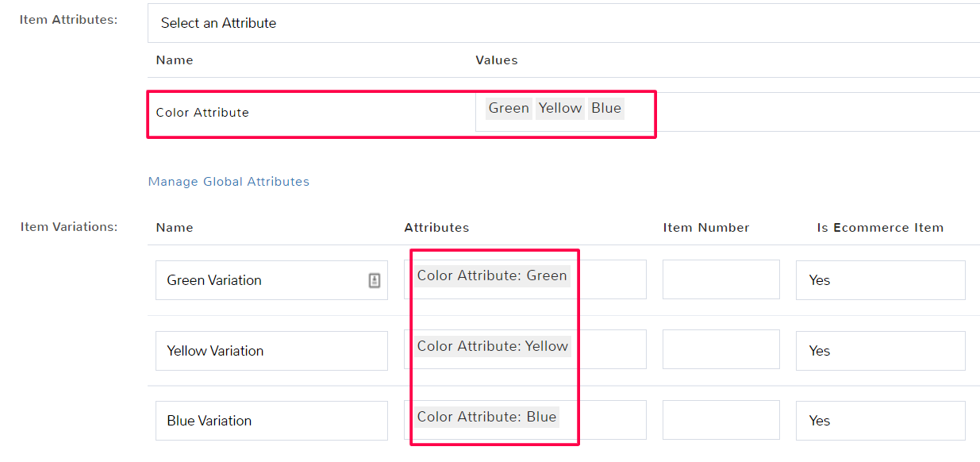Select the Yellow value tag in Color Attribute

click(x=560, y=108)
